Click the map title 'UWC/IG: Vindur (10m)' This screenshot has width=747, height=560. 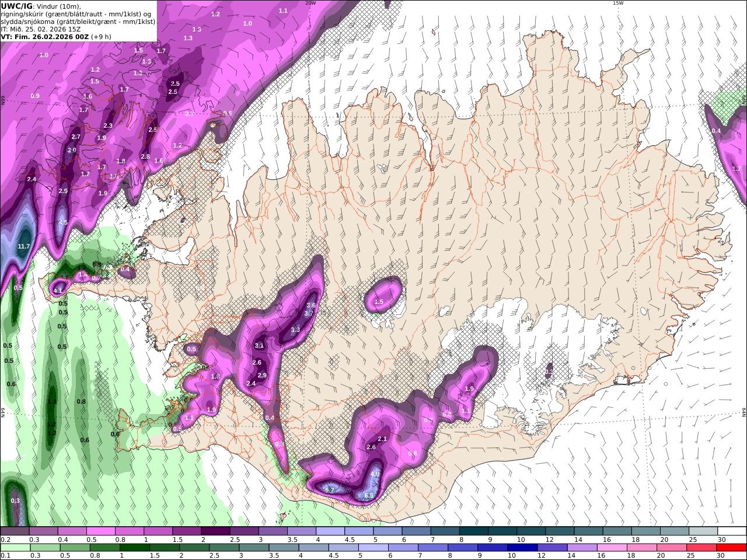tap(41, 6)
